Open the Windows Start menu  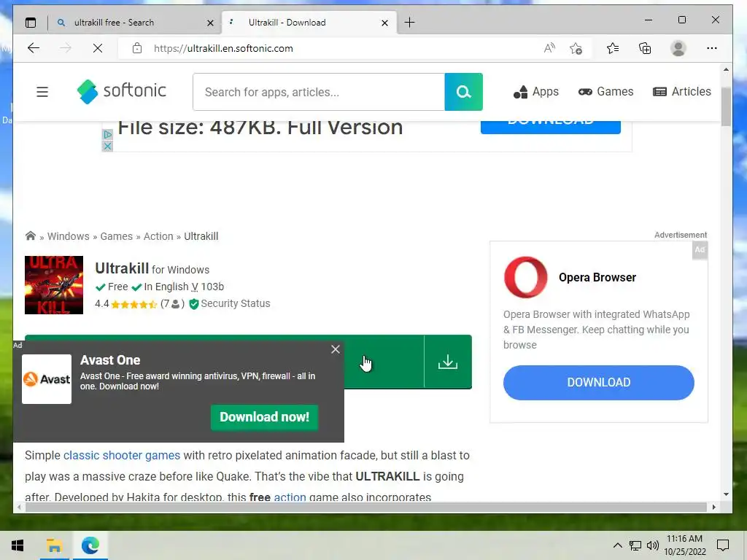(x=18, y=545)
